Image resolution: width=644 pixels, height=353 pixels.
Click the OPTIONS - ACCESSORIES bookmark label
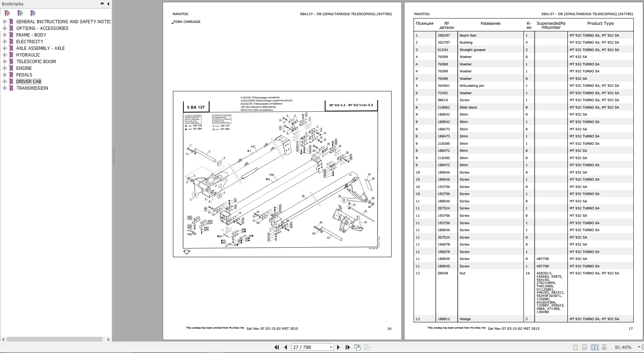42,28
